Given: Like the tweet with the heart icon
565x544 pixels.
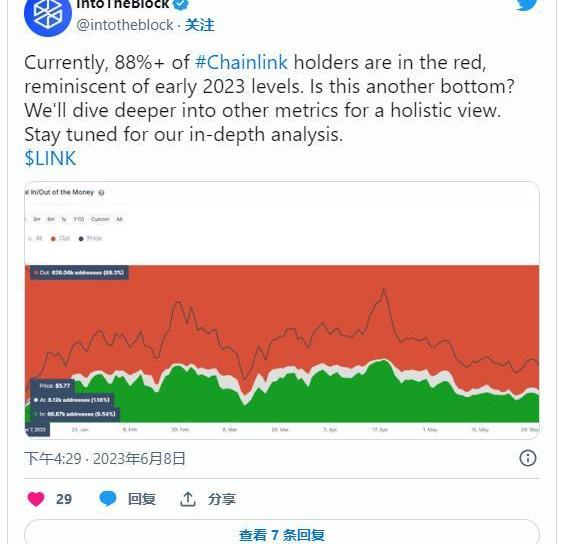Looking at the screenshot, I should click(36, 499).
